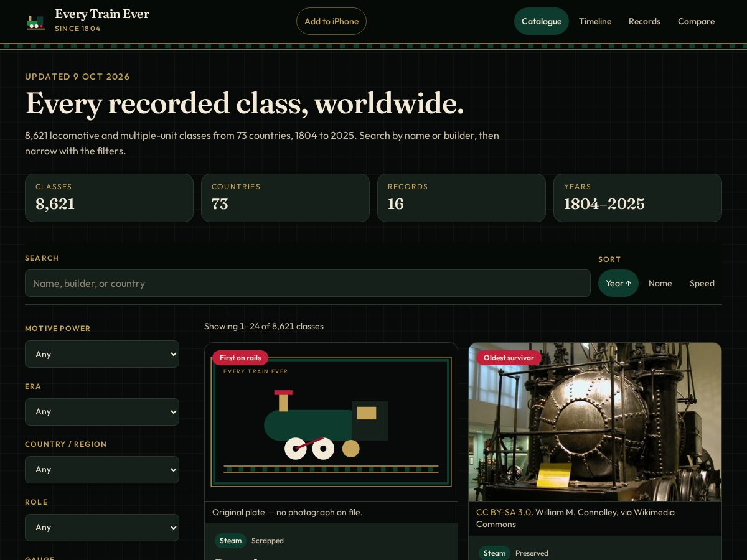Viewport: 747px width, 560px height.
Task: Click the Updated 9 Oct 2026 label
Action: pyautogui.click(x=77, y=77)
